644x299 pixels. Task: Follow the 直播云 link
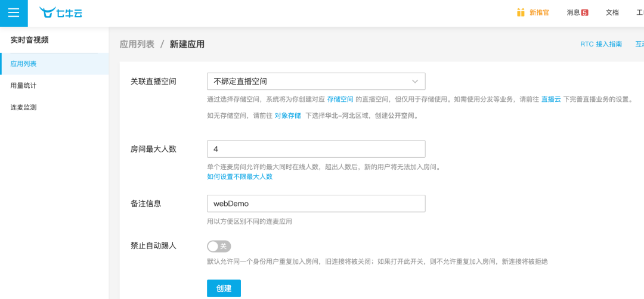[551, 99]
